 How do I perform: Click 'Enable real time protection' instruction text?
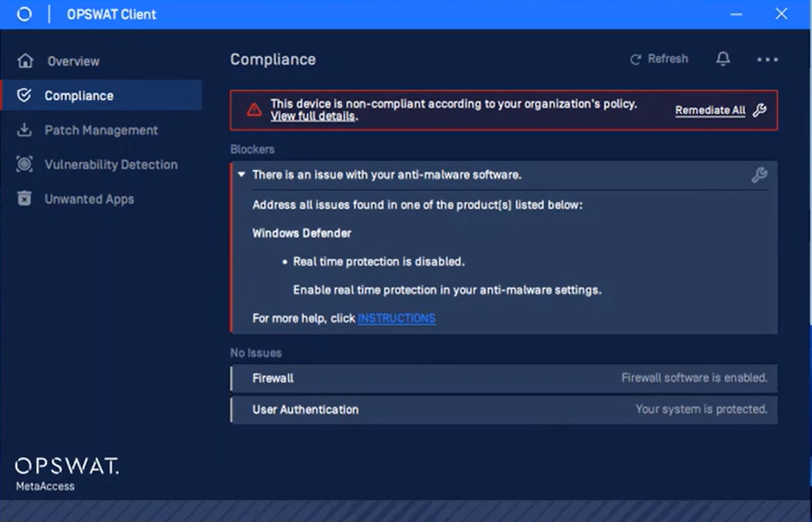[448, 290]
